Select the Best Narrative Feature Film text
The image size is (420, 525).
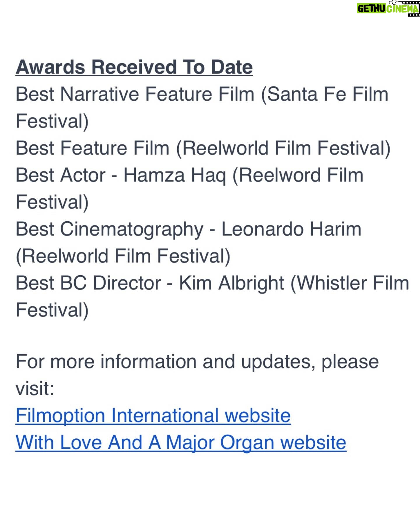coord(135,94)
